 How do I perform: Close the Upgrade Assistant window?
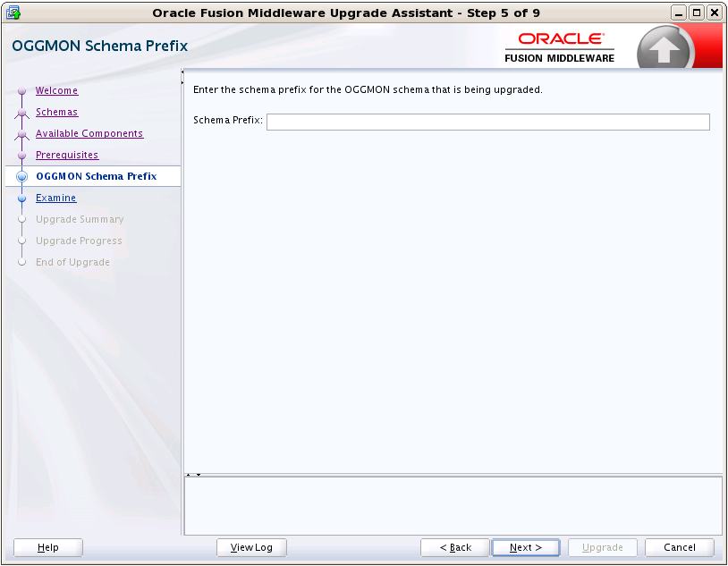coord(715,13)
